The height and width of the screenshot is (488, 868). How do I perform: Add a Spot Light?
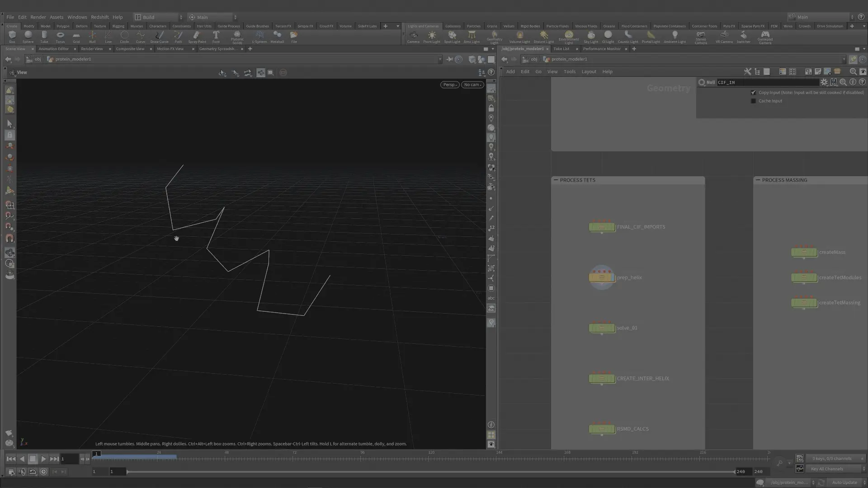click(452, 37)
